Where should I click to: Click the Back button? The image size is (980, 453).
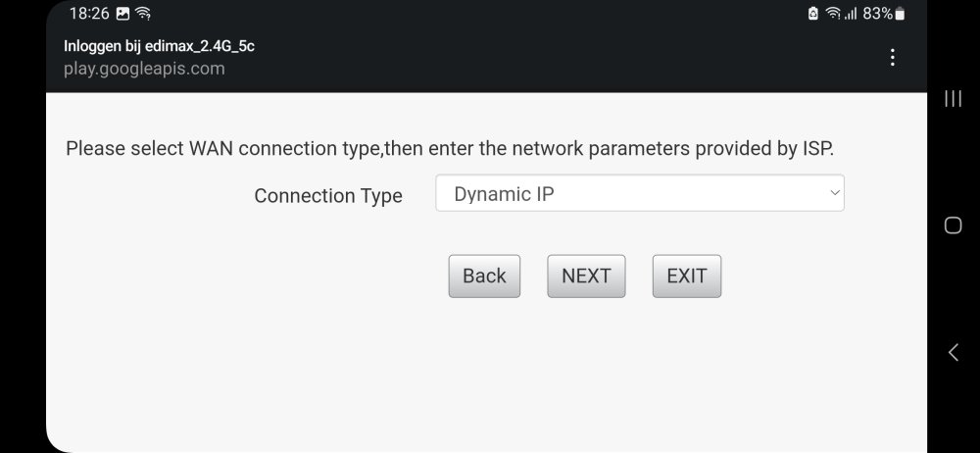pos(484,277)
